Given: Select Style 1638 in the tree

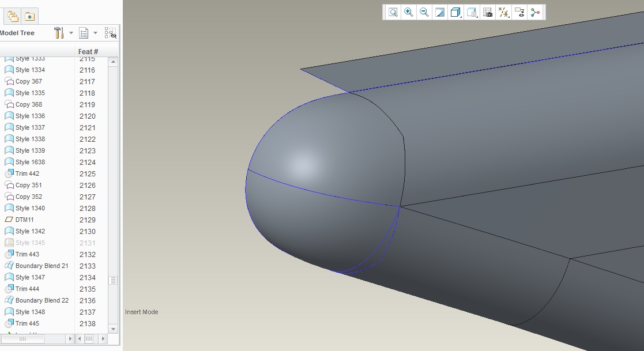Looking at the screenshot, I should coord(30,162).
